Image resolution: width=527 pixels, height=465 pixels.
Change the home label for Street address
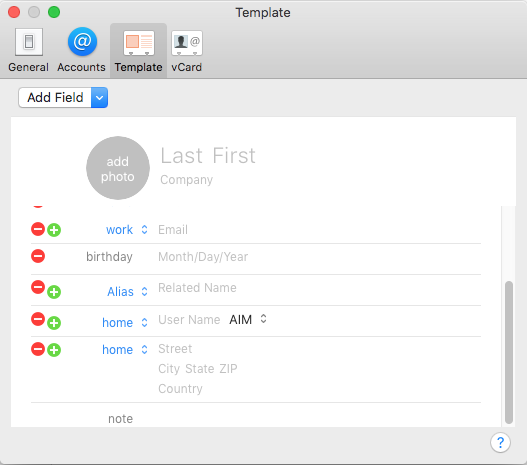click(125, 350)
